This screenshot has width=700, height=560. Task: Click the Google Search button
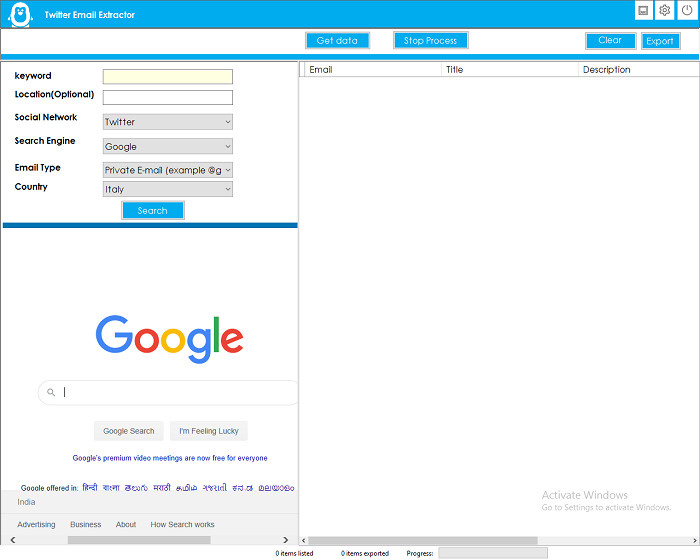(129, 431)
